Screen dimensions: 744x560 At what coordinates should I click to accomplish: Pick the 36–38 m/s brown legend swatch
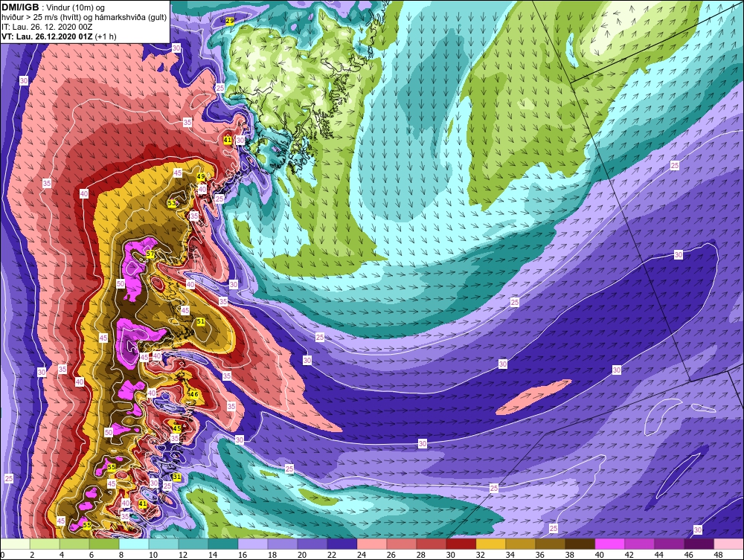551,544
